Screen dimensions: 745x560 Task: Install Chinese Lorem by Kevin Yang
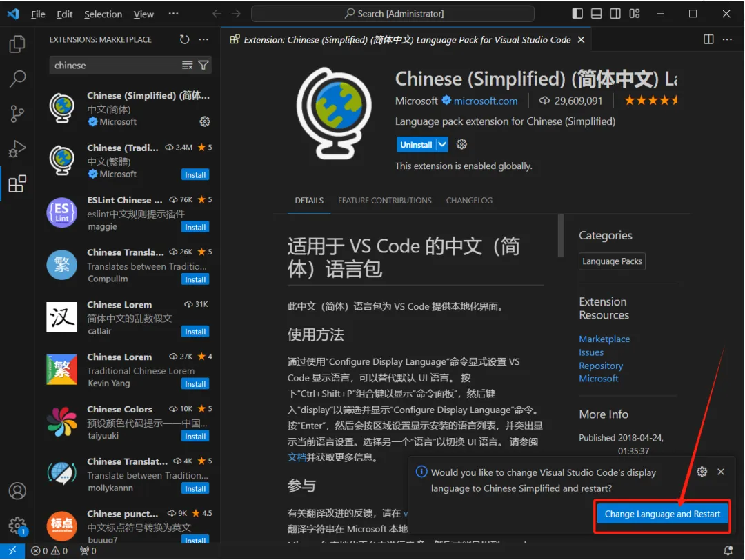click(x=195, y=383)
